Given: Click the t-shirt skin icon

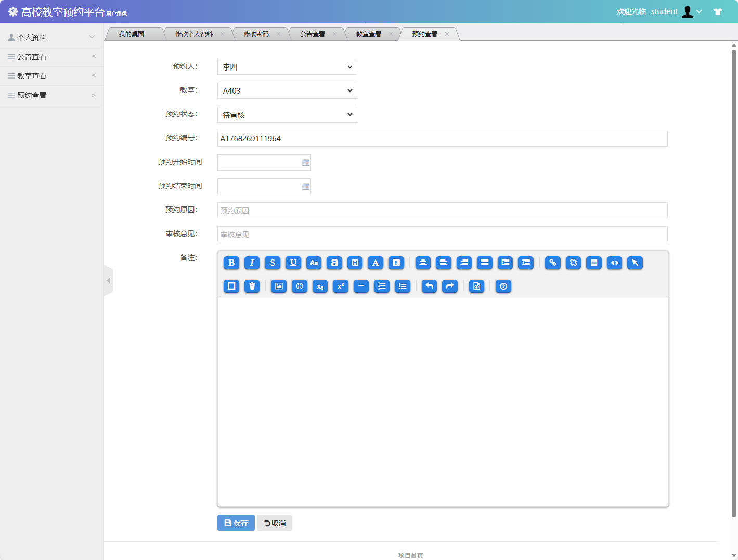Looking at the screenshot, I should click(718, 11).
